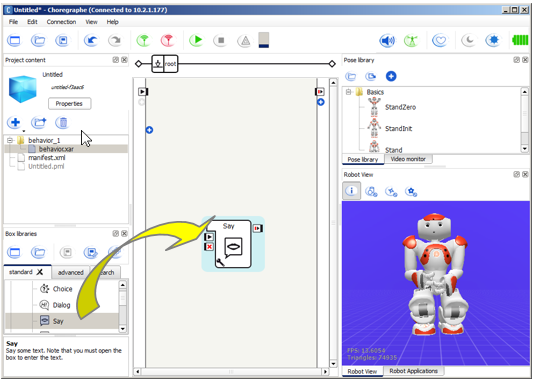The height and width of the screenshot is (387, 533).
Task: Import files into project content
Action: click(x=39, y=122)
